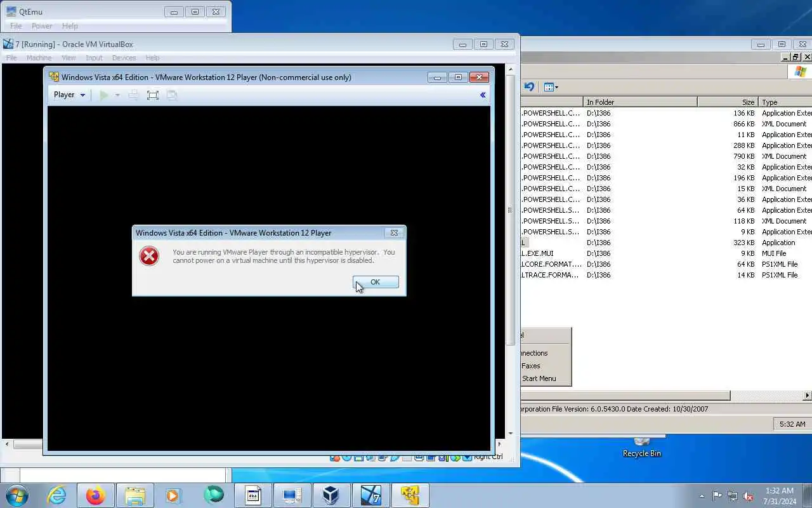
Task: Launch Firefox from the taskbar
Action: (96, 495)
